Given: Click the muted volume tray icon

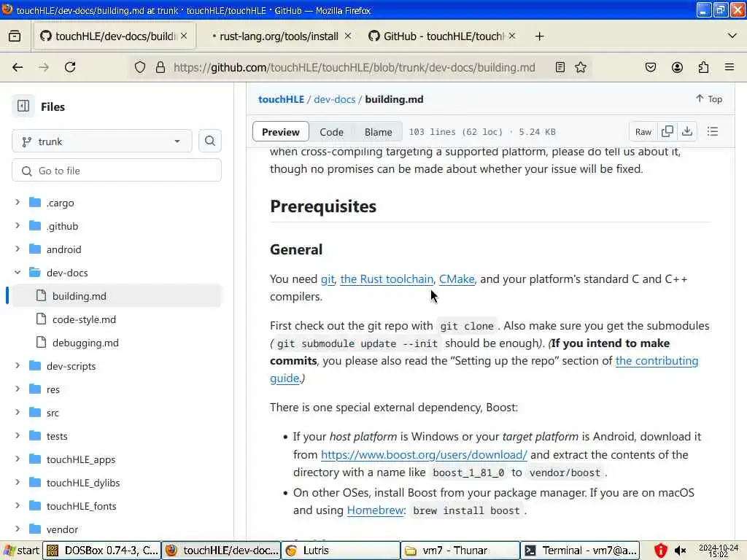Looking at the screenshot, I should 681,551.
